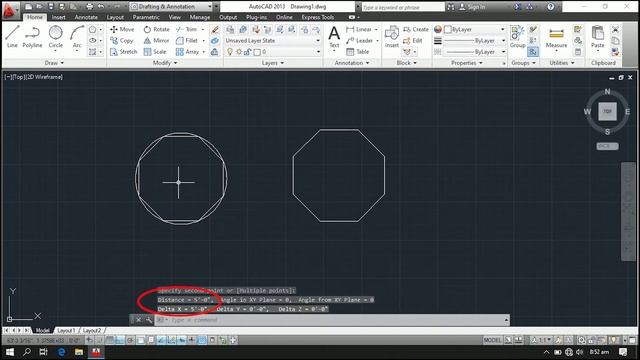
Task: Open the Unsaved Layer State dropdown
Action: (x=273, y=40)
